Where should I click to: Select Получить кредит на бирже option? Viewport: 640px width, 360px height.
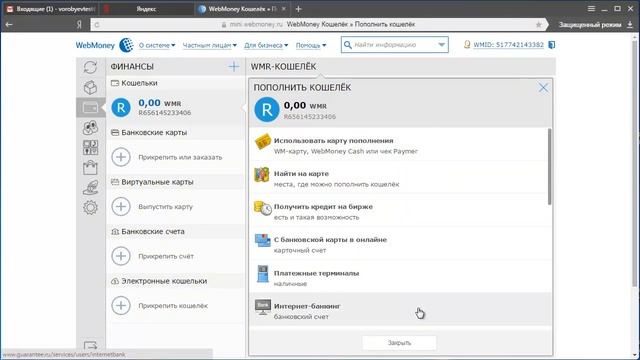click(399, 211)
